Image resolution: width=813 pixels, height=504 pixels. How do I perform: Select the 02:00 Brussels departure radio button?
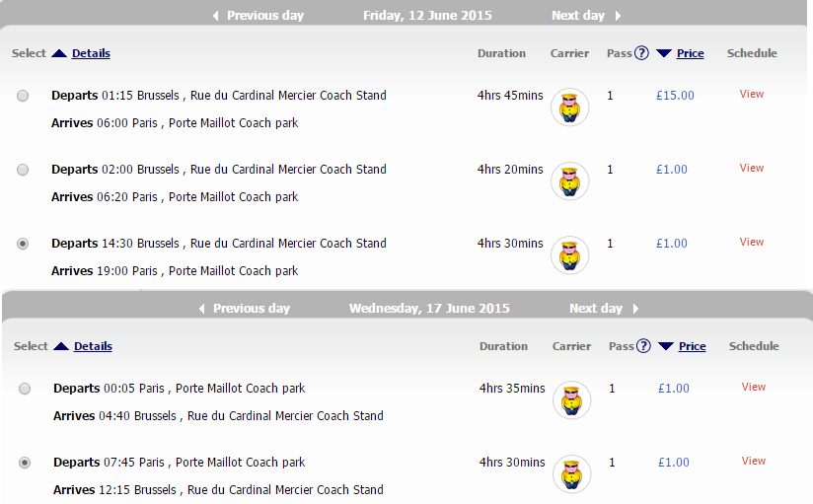[23, 170]
